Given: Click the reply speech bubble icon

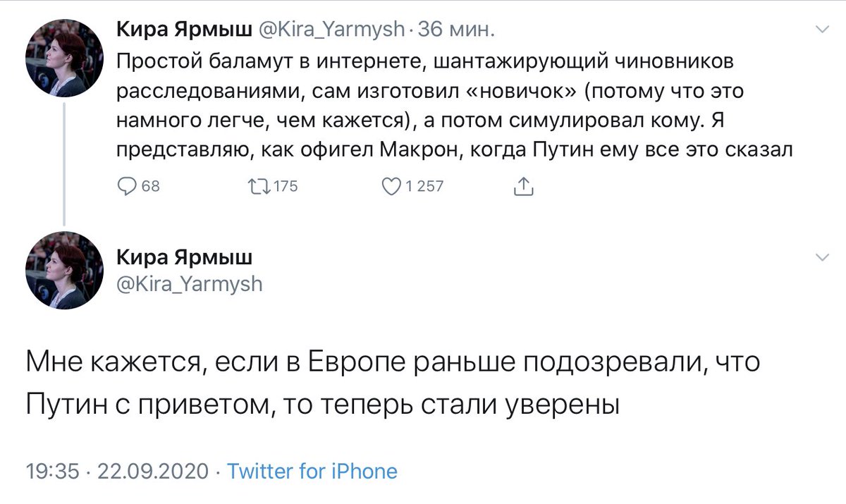Looking at the screenshot, I should [126, 186].
